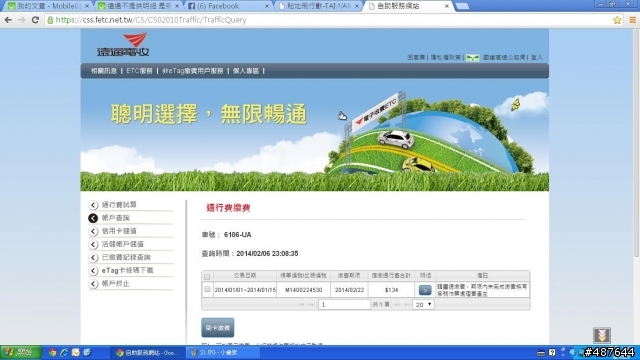This screenshot has height=360, width=640.
Task: Open the 非eTag繳費用戶服務 menu
Action: click(193, 71)
